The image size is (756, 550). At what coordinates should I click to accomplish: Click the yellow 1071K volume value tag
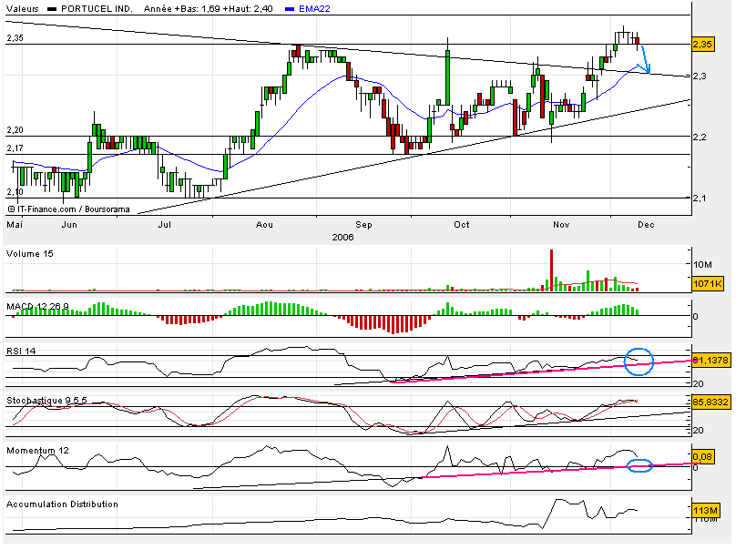(x=708, y=284)
